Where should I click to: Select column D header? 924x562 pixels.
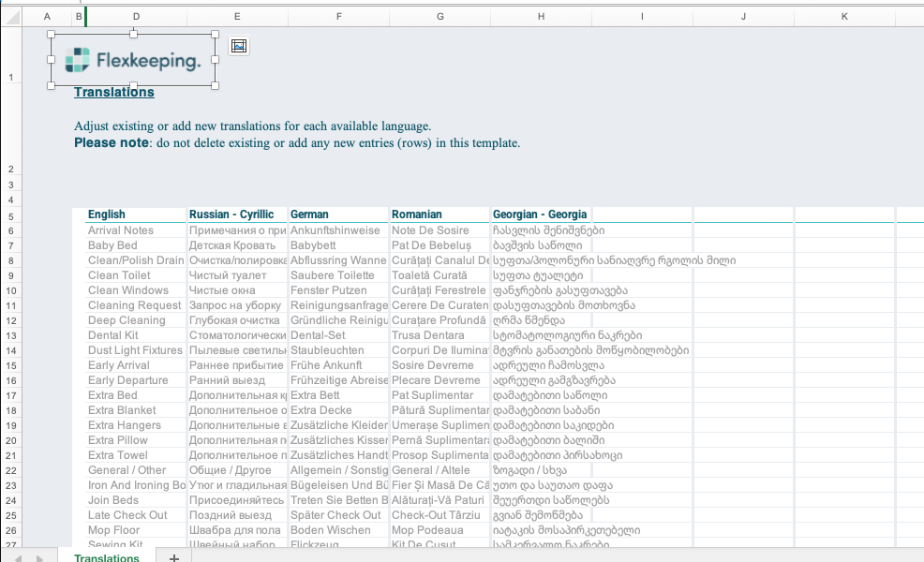click(136, 17)
